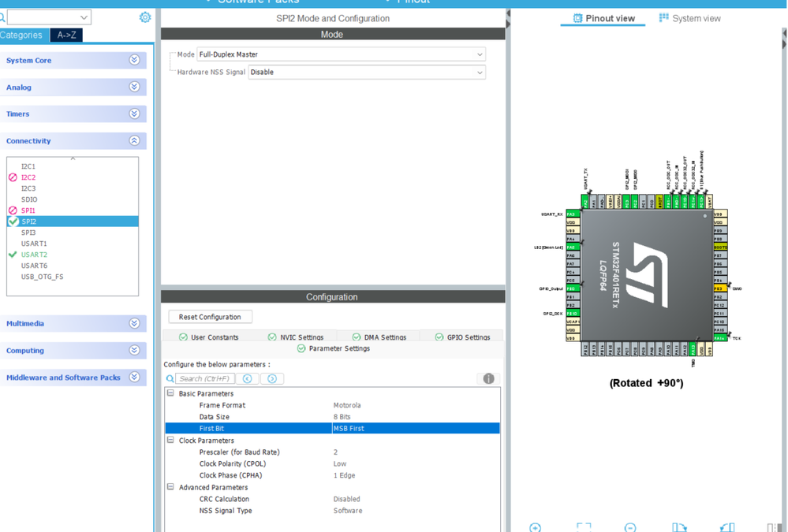Click the Clock Polarity value Low
Image resolution: width=788 pixels, height=532 pixels.
[340, 463]
